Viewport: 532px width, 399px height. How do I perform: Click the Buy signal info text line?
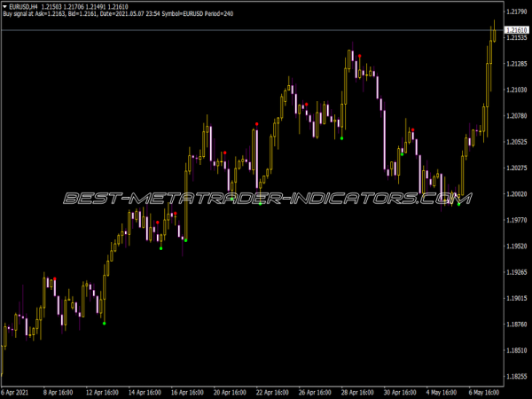pyautogui.click(x=115, y=14)
